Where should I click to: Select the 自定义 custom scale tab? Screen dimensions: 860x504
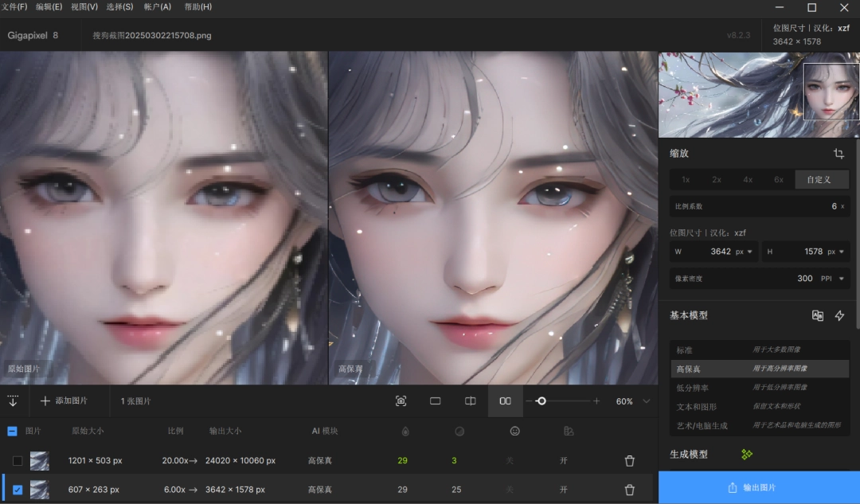(x=821, y=179)
